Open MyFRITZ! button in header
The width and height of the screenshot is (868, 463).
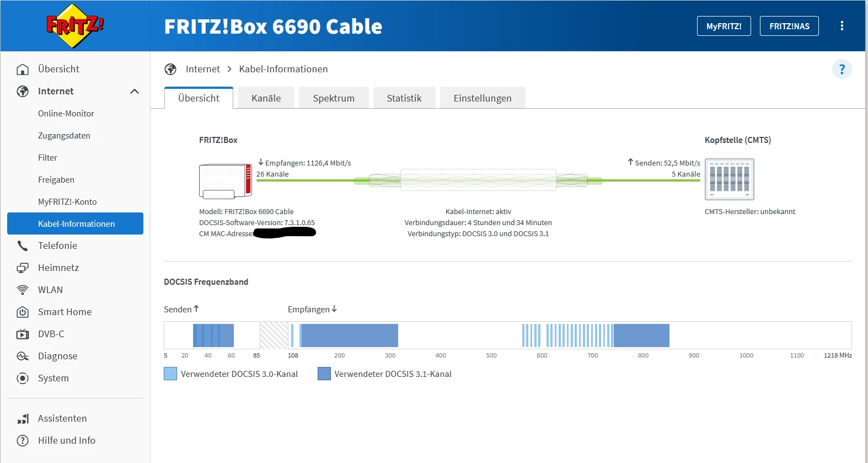pos(724,26)
